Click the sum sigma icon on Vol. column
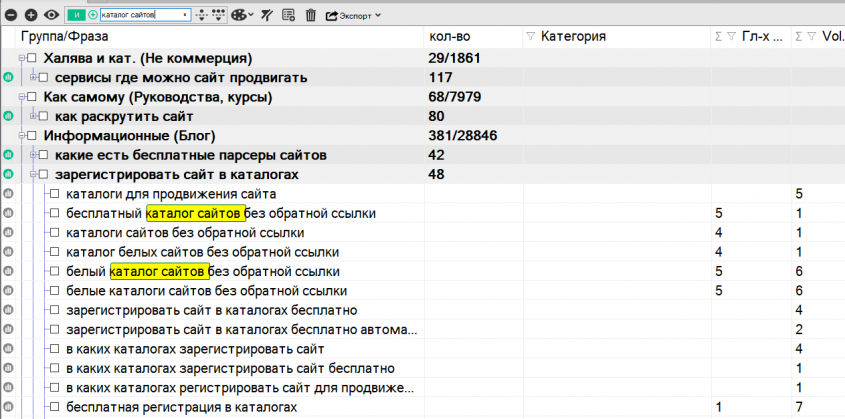 coord(799,37)
